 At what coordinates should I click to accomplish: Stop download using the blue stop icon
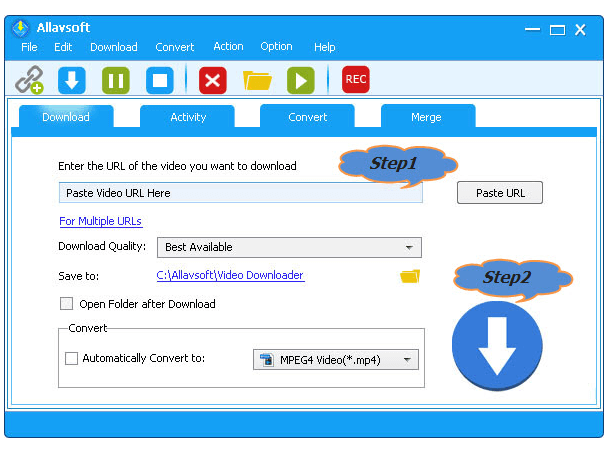pos(160,80)
